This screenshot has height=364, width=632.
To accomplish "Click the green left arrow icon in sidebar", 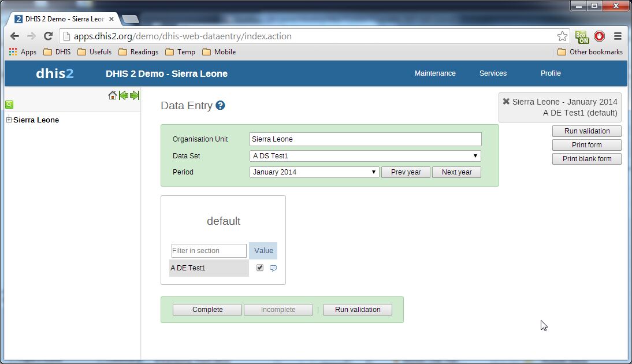I will (x=124, y=95).
